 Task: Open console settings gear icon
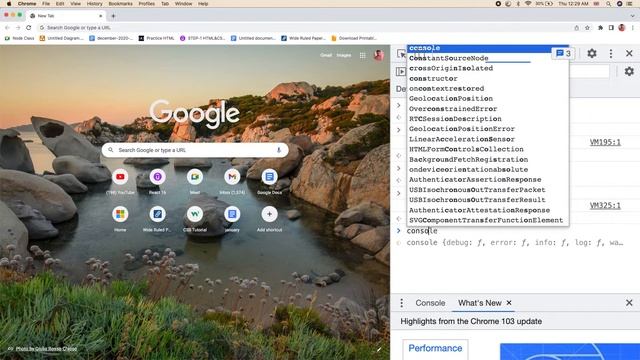pyautogui.click(x=629, y=71)
